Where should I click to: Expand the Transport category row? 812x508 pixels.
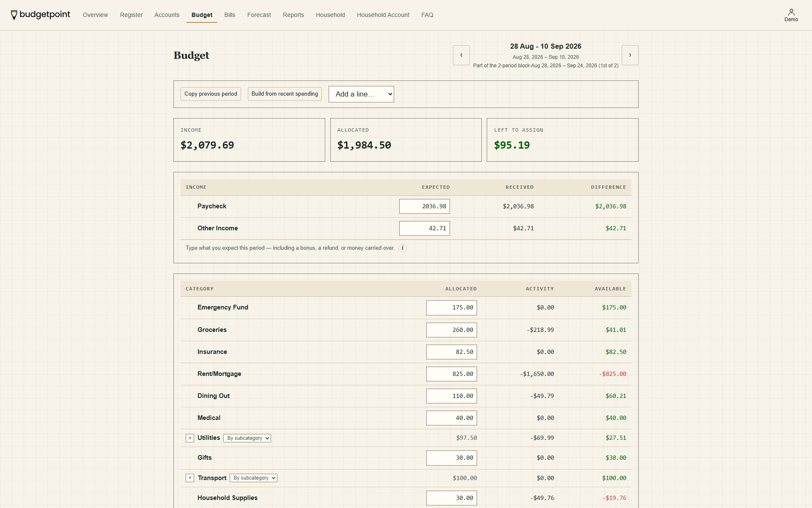point(190,478)
